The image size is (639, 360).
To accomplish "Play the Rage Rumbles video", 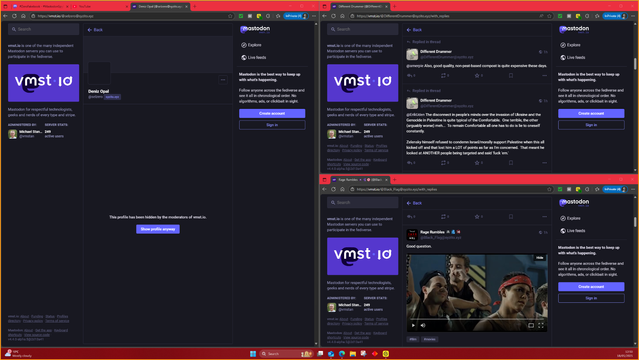I will (413, 325).
